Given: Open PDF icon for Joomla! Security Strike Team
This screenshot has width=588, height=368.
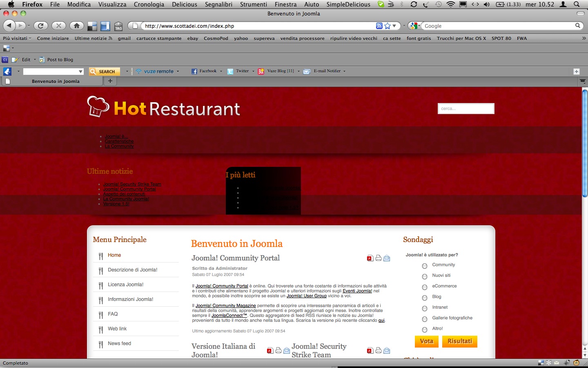Looking at the screenshot, I should tap(370, 350).
